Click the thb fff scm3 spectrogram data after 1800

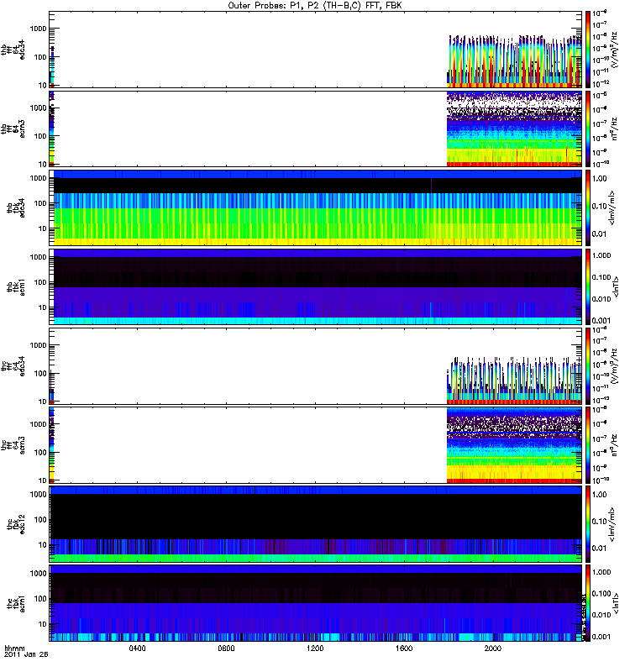[514, 129]
